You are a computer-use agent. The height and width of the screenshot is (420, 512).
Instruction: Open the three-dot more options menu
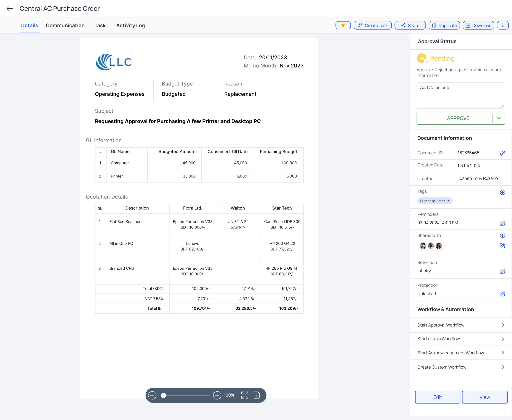[x=503, y=25]
